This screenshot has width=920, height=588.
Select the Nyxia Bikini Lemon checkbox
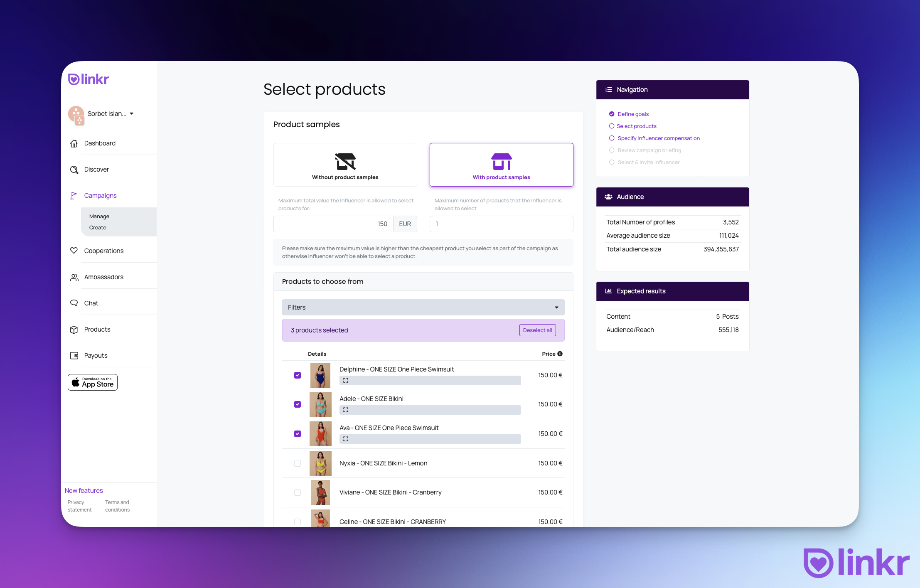tap(298, 463)
